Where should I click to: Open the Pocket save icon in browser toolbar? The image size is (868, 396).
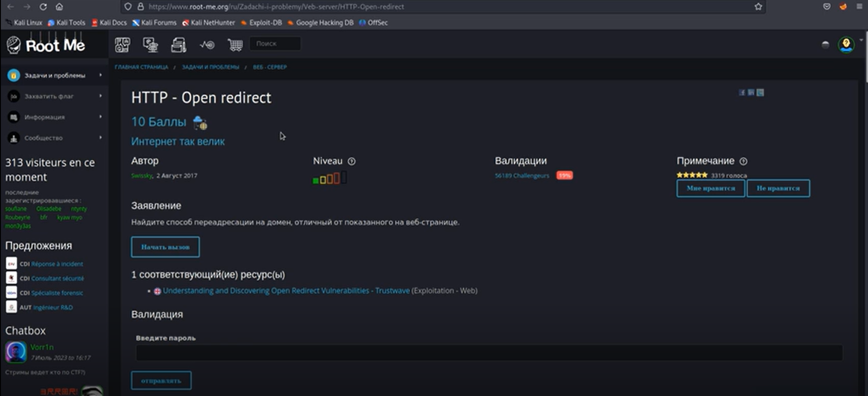pos(827,7)
